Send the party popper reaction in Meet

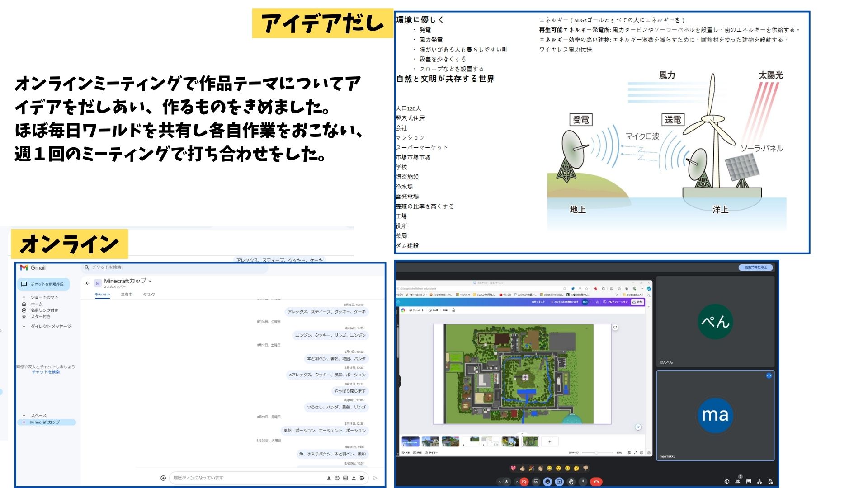click(531, 468)
